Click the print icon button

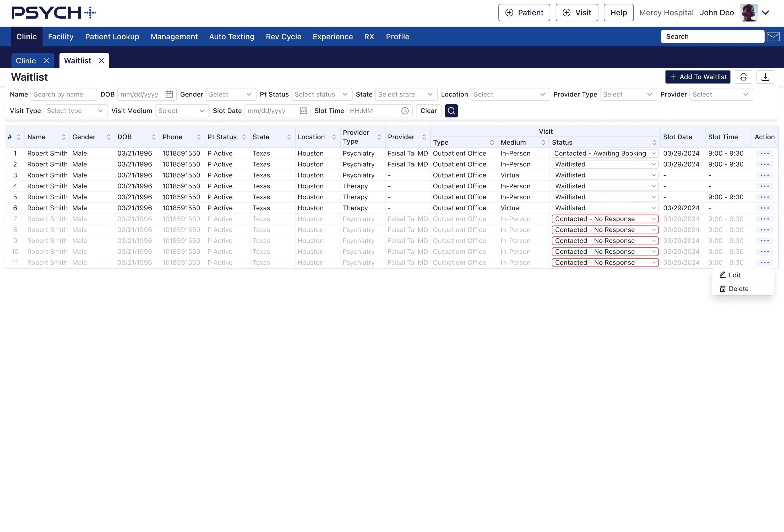[743, 77]
